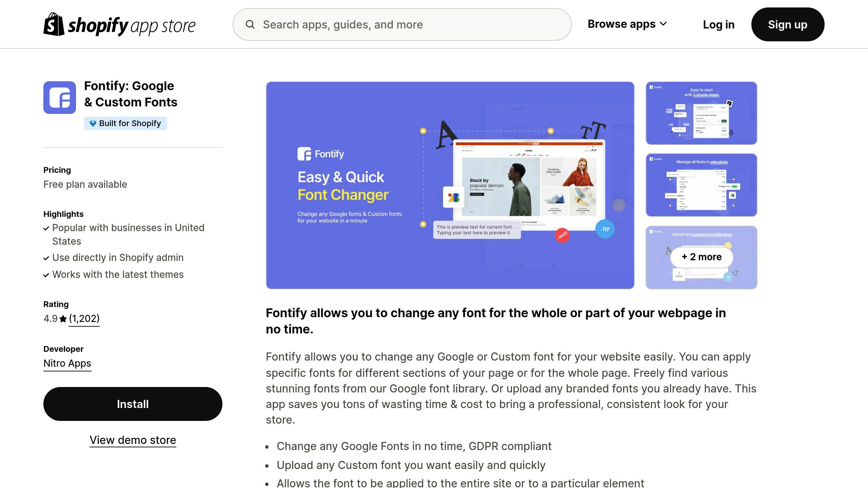Click the top-right preview screenshot thumbnail

701,113
